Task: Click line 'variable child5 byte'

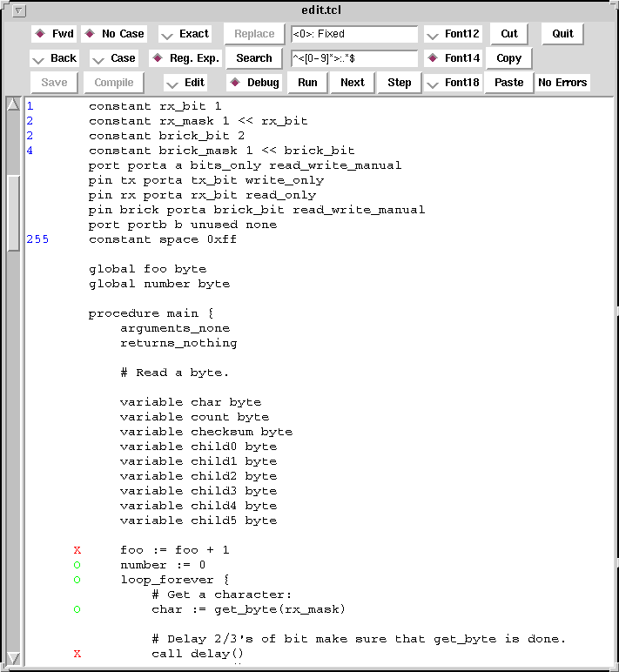Action: [x=198, y=521]
